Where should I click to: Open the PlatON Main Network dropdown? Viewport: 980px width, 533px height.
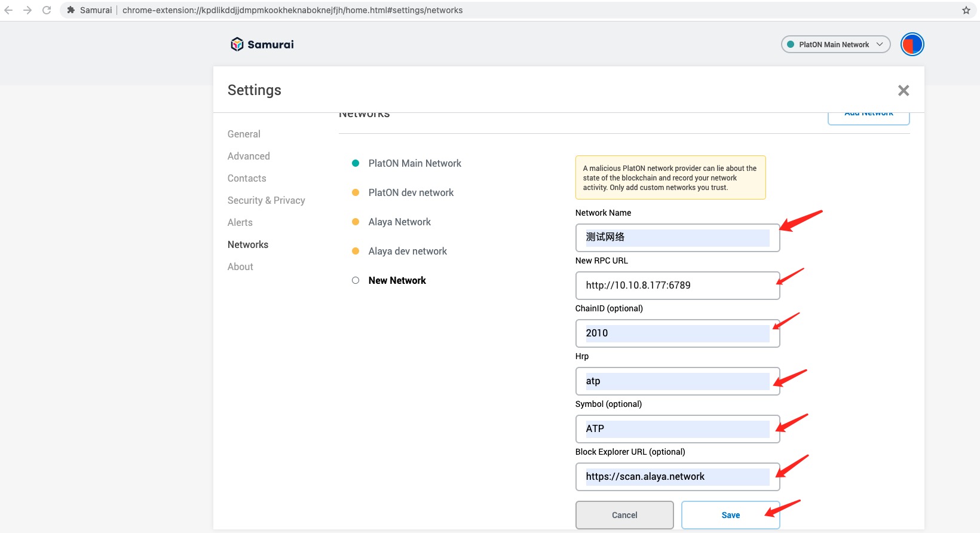pos(835,44)
